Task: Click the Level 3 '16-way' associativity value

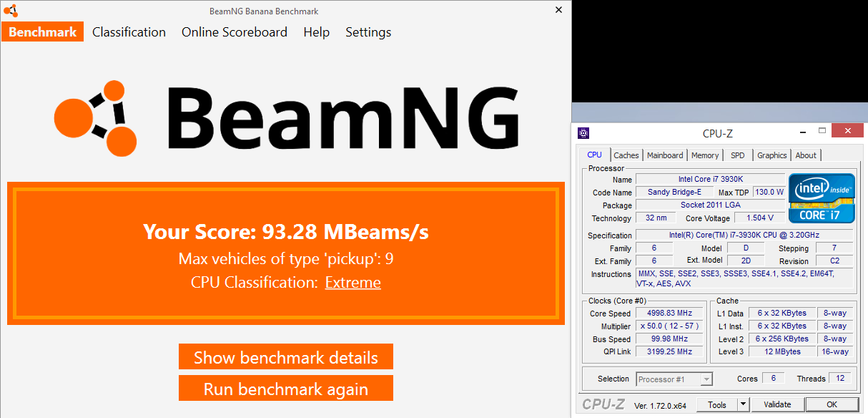Action: tap(835, 351)
